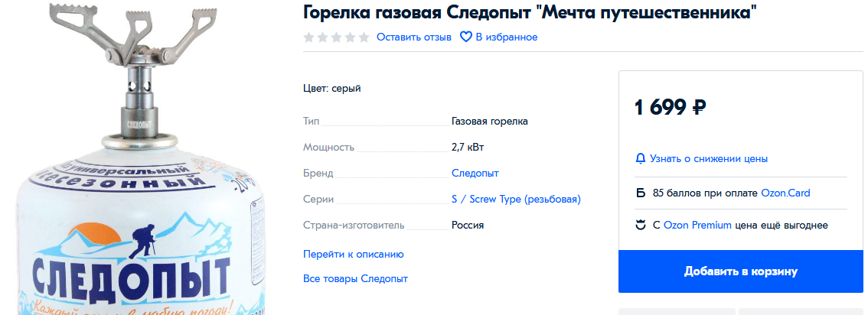Open the "Все товары Следопыт" link
868x315 pixels.
pos(355,279)
